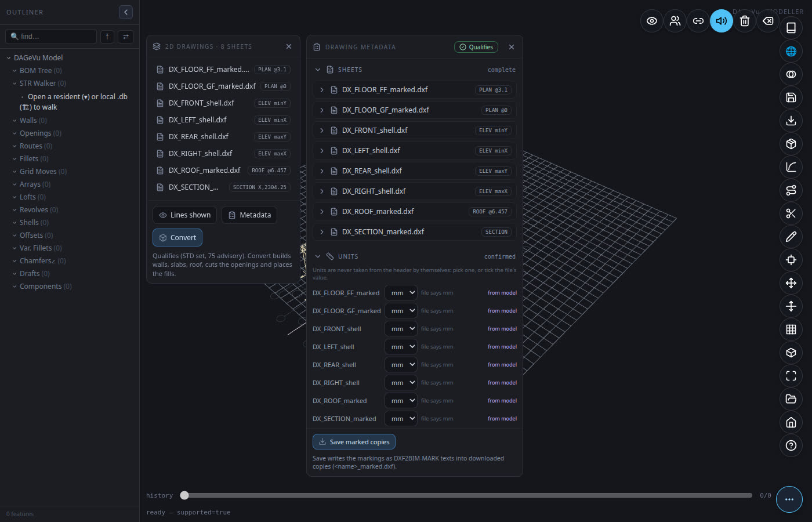812x522 pixels.
Task: Click the fullscreen frame corners icon
Action: pos(791,376)
